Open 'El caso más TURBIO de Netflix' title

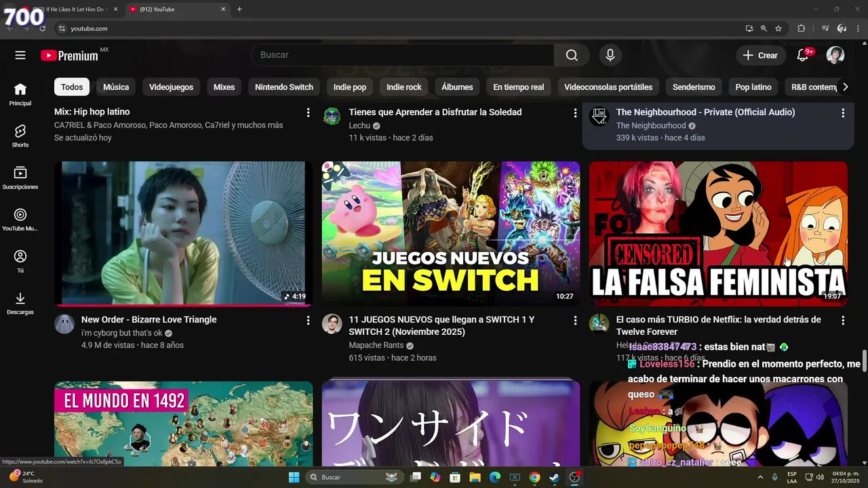pos(718,325)
